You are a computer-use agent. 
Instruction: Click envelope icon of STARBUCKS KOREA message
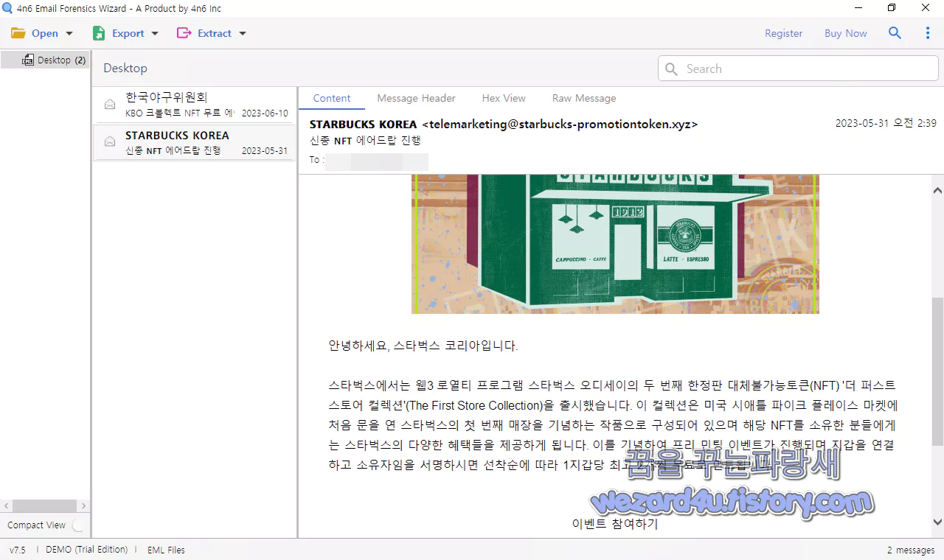110,141
